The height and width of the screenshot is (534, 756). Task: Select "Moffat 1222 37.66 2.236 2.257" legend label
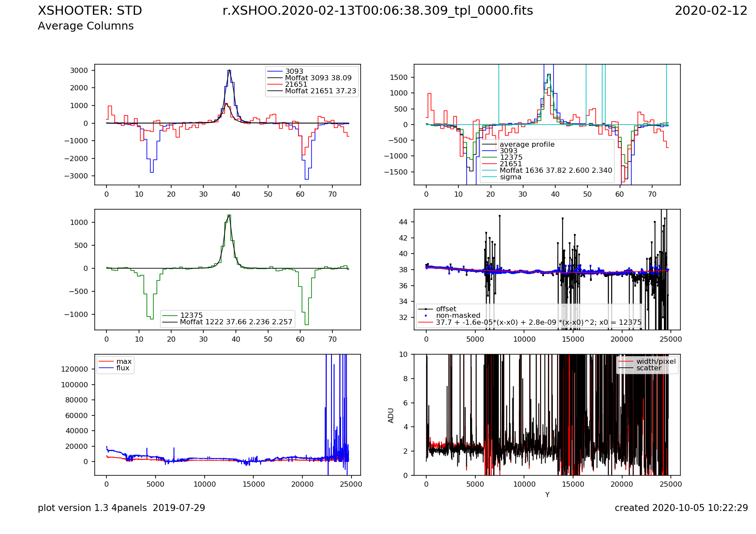[x=236, y=322]
